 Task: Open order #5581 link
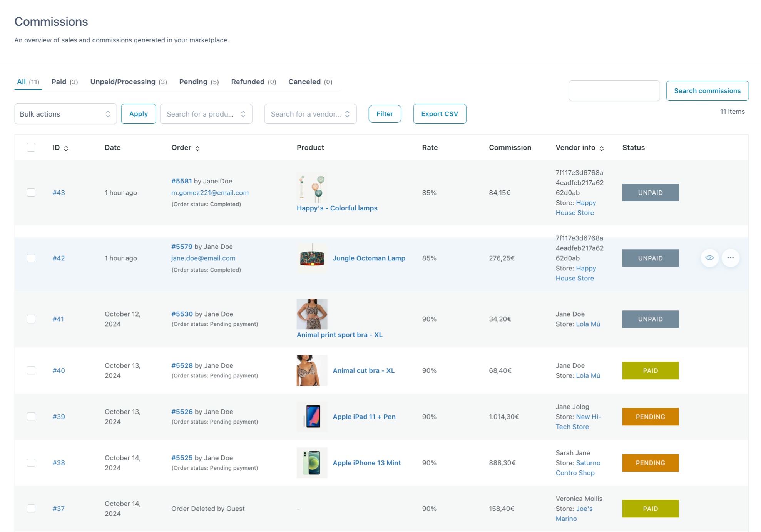pyautogui.click(x=181, y=181)
